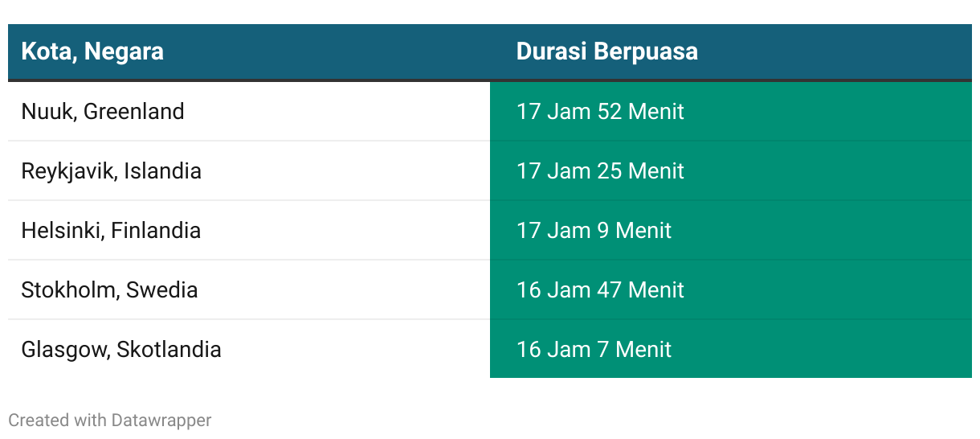Select the "Glasgow, Skotlandia" cell
The image size is (980, 439).
tap(249, 349)
